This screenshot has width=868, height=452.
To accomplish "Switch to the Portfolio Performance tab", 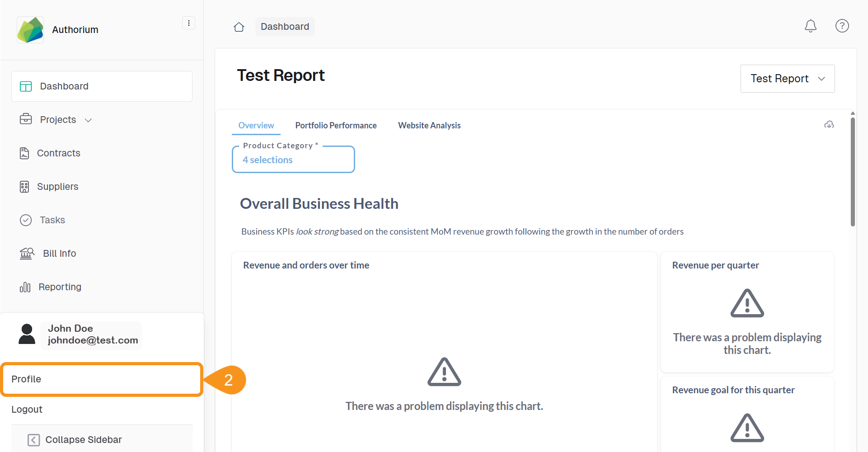I will 336,126.
